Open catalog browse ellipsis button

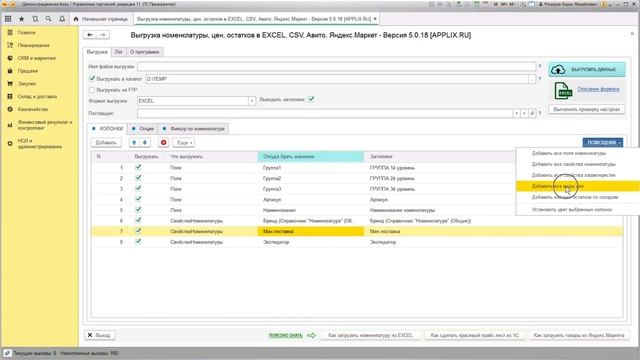point(532,79)
